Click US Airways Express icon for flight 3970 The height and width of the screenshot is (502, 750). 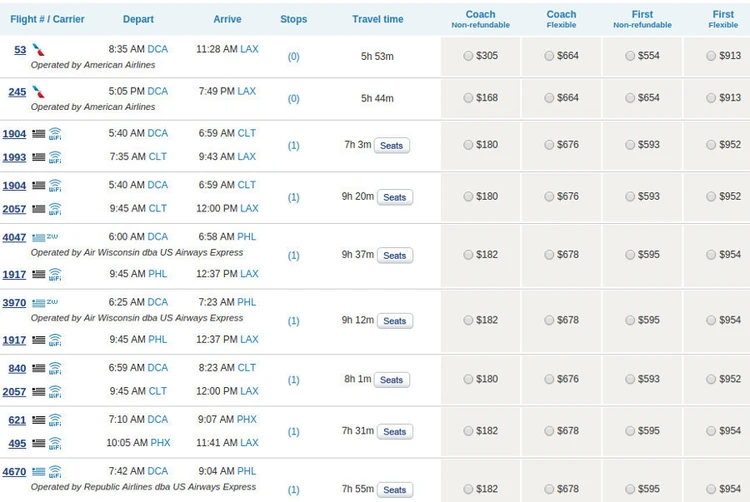(45, 302)
